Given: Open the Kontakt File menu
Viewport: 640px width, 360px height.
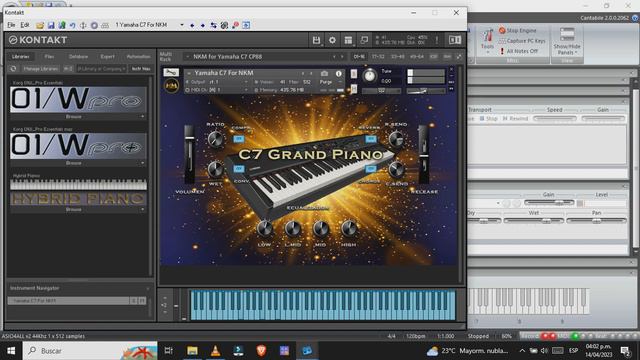Looking at the screenshot, I should click(x=11, y=25).
